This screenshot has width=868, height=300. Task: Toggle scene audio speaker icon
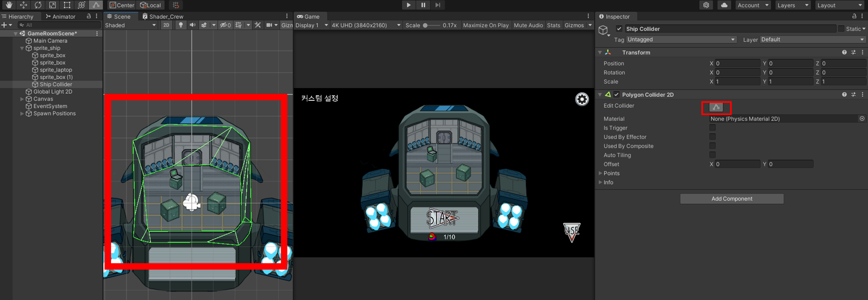click(192, 25)
